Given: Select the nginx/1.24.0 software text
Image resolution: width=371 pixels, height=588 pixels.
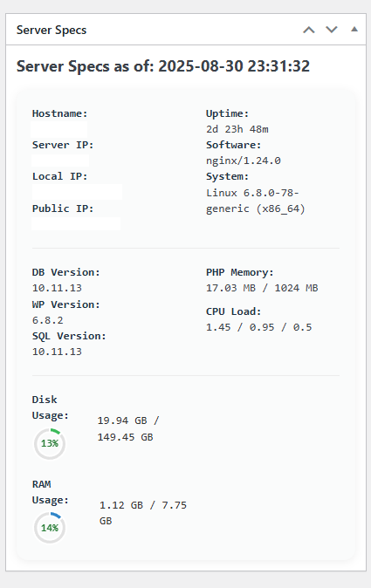Looking at the screenshot, I should pos(243,161).
